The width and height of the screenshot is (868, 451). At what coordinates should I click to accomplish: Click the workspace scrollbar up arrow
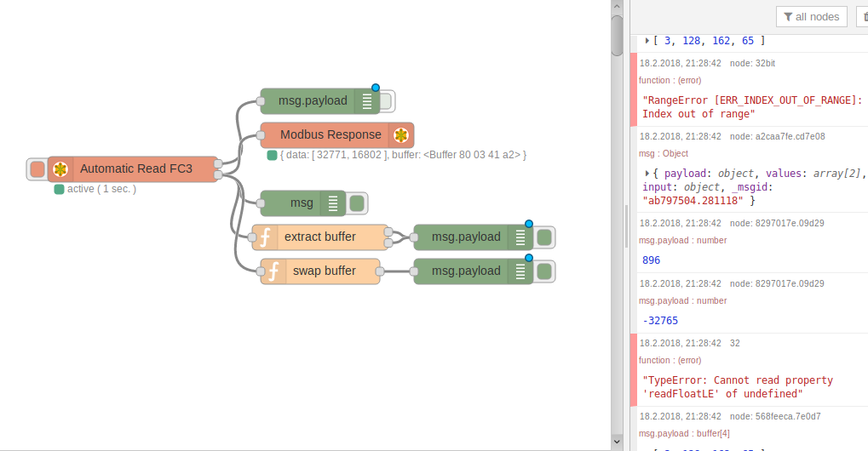618,7
